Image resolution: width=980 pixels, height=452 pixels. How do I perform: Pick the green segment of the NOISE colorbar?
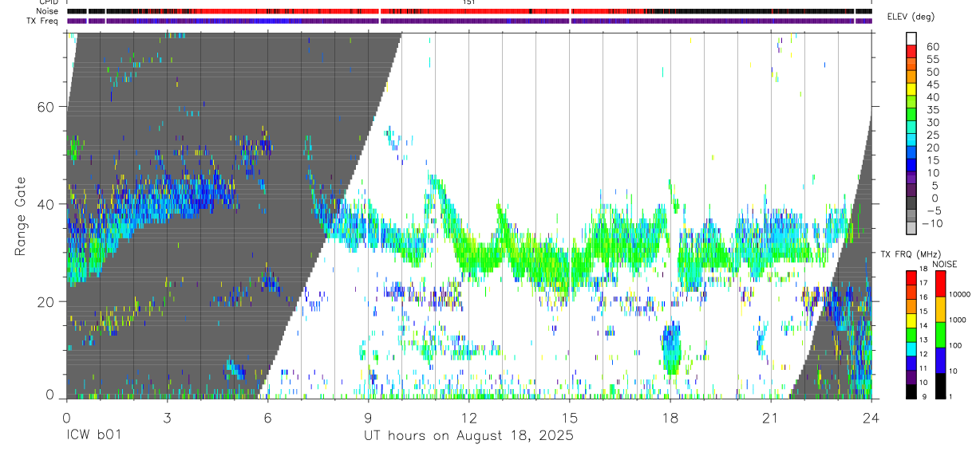point(940,334)
